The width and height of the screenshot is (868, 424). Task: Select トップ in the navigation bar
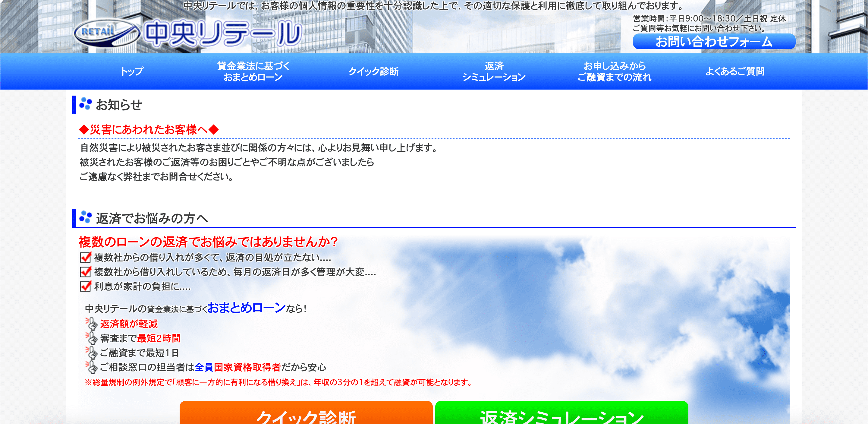coord(132,71)
